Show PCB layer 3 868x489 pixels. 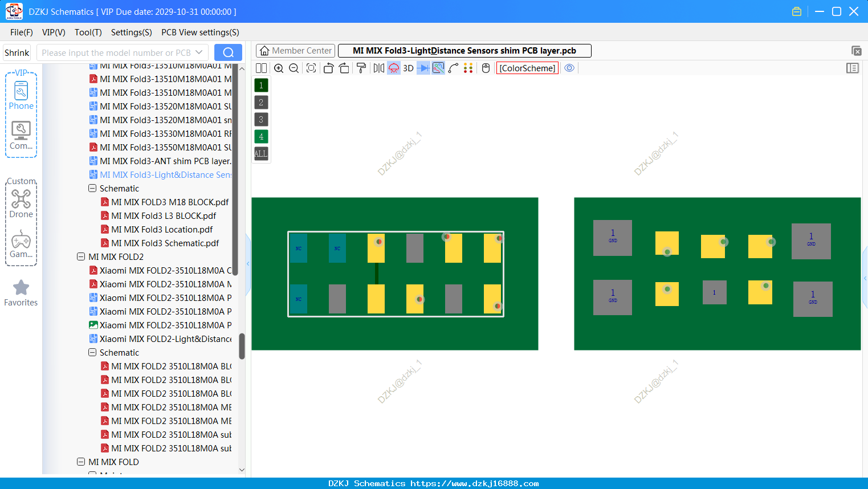point(261,119)
